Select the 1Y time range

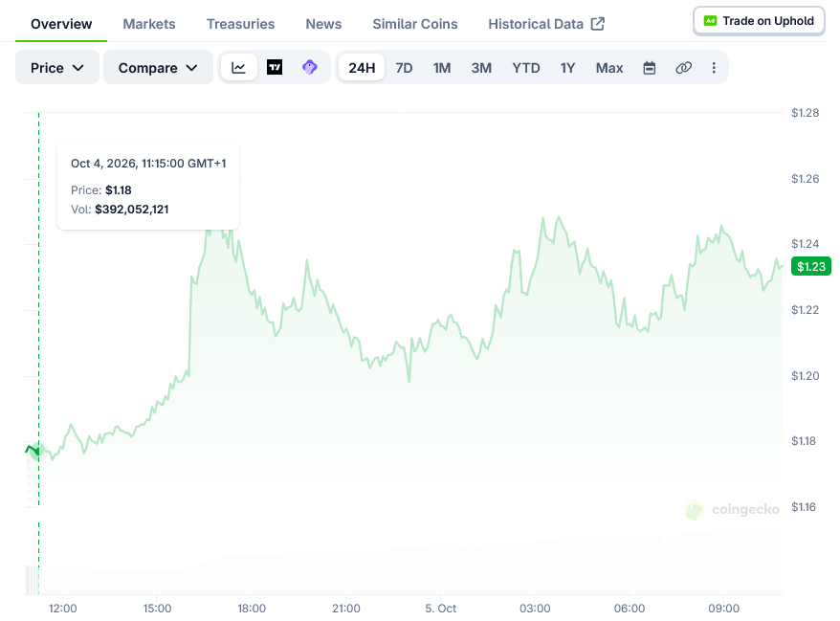click(567, 68)
